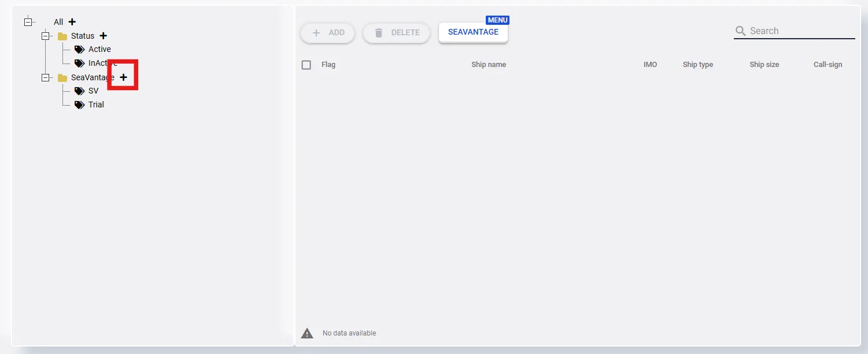868x354 pixels.
Task: Click the plus icon next to All
Action: point(72,22)
